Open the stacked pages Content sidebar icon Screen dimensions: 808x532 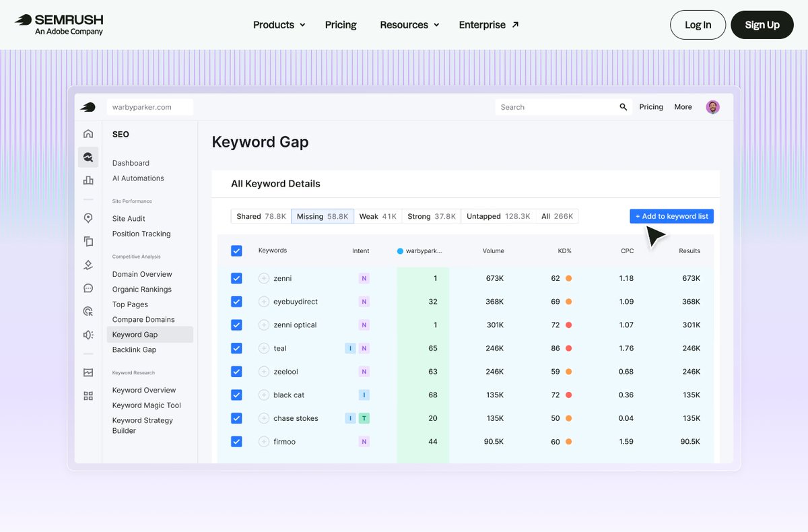(x=88, y=241)
